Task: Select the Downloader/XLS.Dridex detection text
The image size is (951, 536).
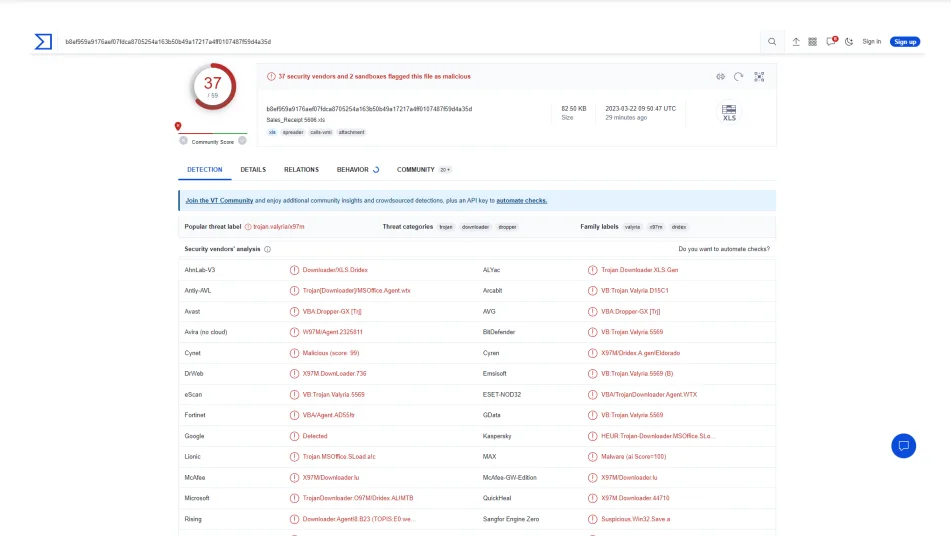Action: pyautogui.click(x=335, y=270)
